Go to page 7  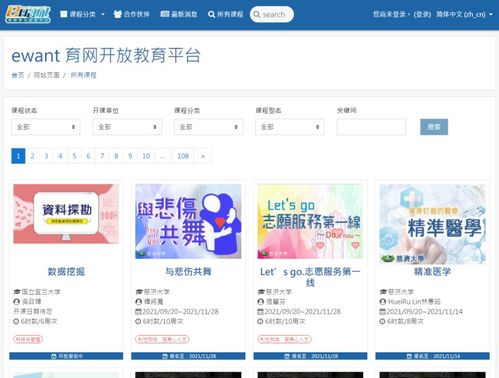pyautogui.click(x=102, y=156)
